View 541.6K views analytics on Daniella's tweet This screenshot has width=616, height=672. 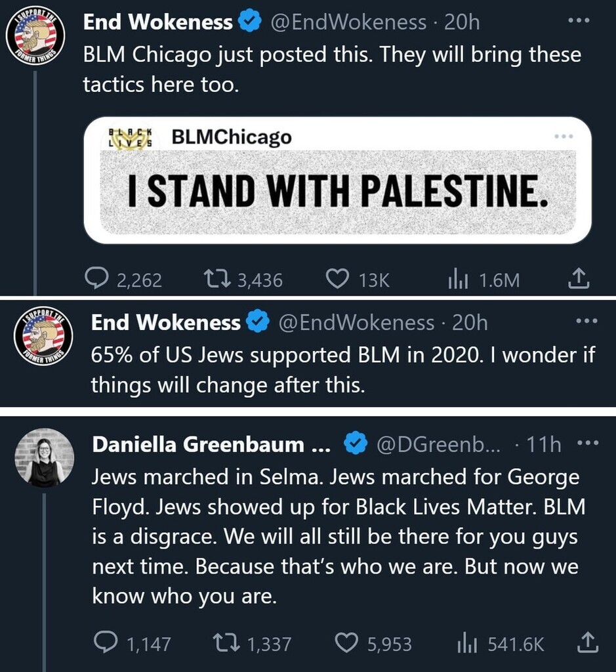click(x=465, y=643)
